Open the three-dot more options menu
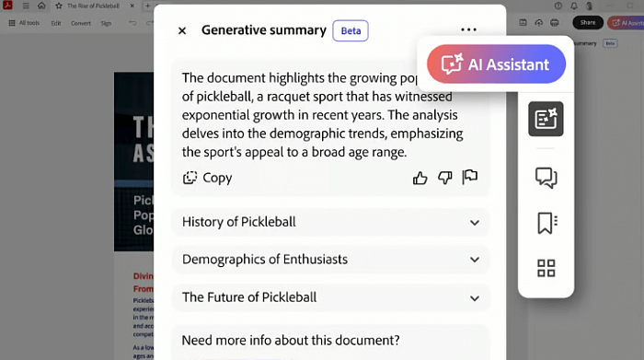 pyautogui.click(x=468, y=29)
